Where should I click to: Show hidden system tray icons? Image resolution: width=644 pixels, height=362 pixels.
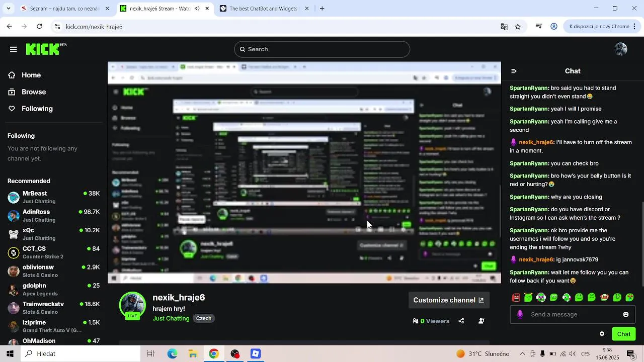pos(522,354)
